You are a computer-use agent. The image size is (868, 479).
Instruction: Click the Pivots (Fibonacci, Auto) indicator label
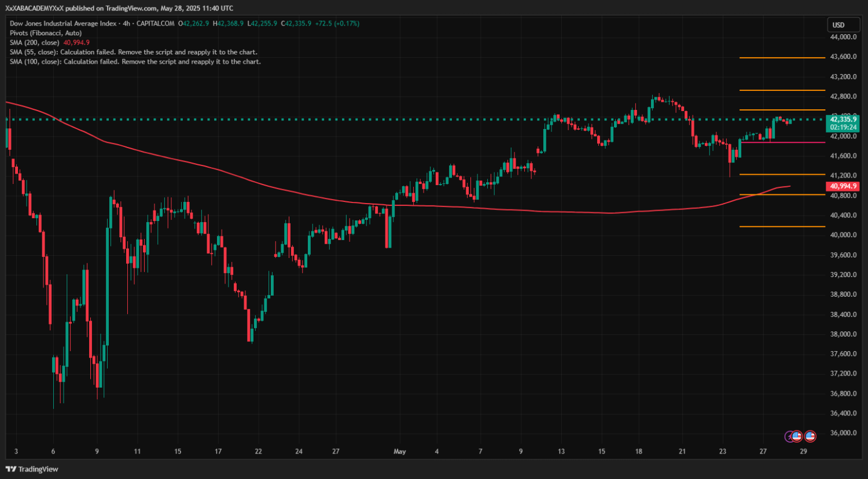(46, 33)
